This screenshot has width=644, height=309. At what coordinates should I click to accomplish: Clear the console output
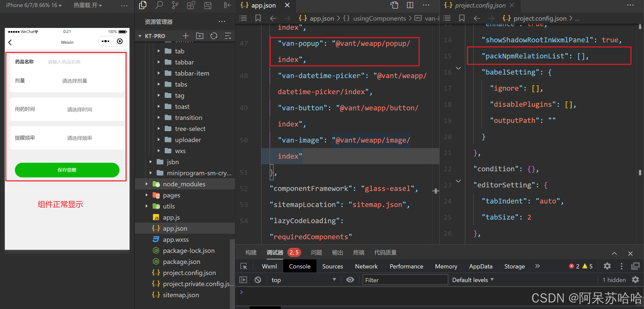pyautogui.click(x=258, y=280)
